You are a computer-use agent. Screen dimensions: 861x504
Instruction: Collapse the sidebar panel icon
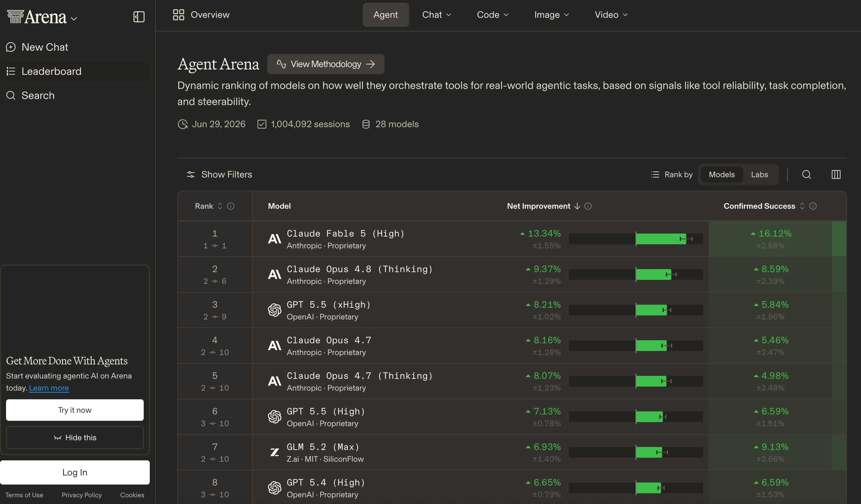coord(139,17)
